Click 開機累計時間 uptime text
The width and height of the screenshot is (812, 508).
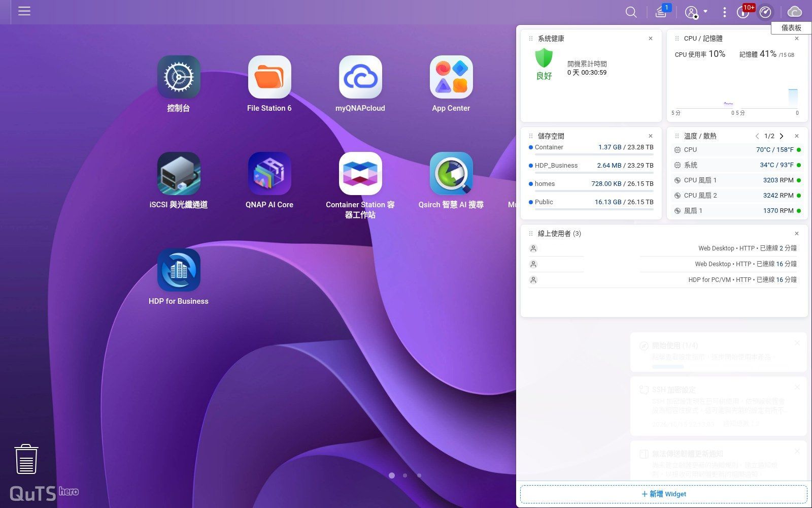click(587, 64)
